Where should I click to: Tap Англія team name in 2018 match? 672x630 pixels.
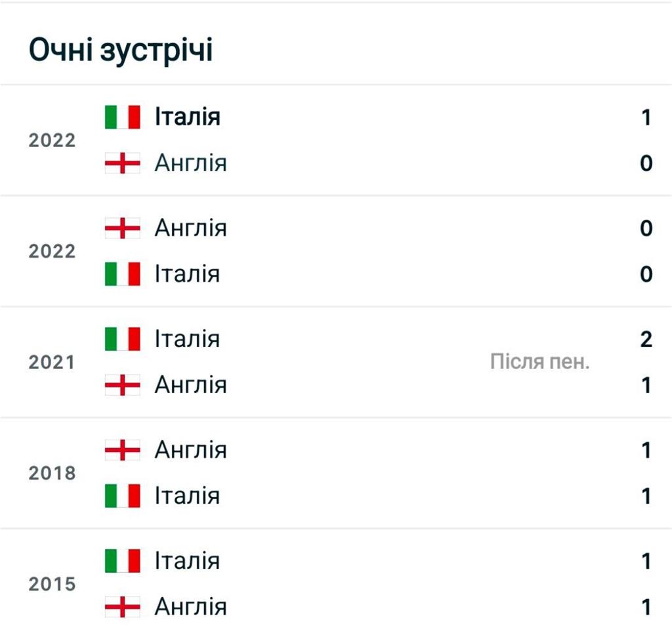pos(190,450)
